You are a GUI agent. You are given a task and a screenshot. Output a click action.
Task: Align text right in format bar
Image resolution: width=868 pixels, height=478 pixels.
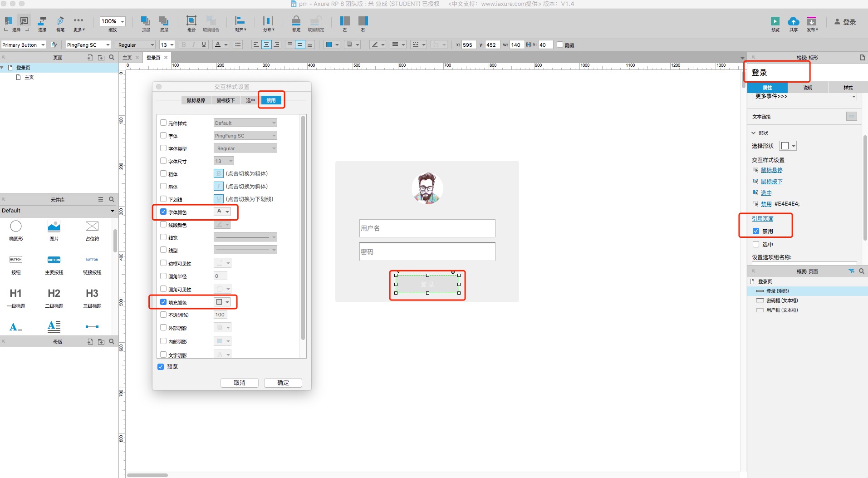[x=277, y=44]
